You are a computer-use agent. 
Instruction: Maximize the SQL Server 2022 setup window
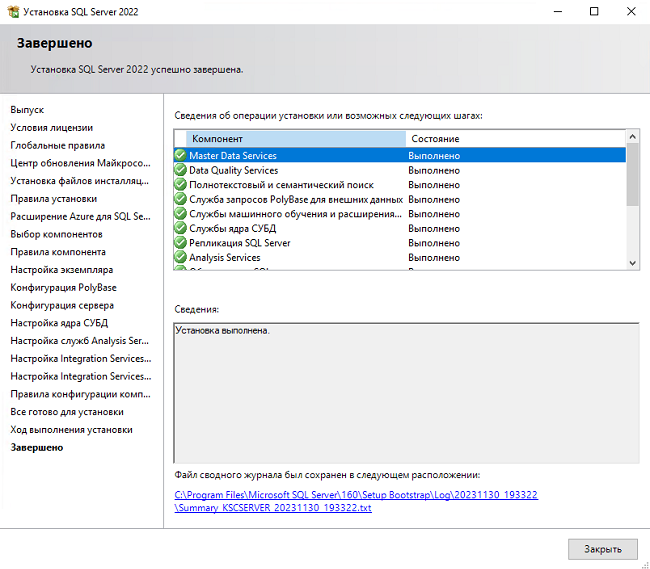pyautogui.click(x=594, y=11)
